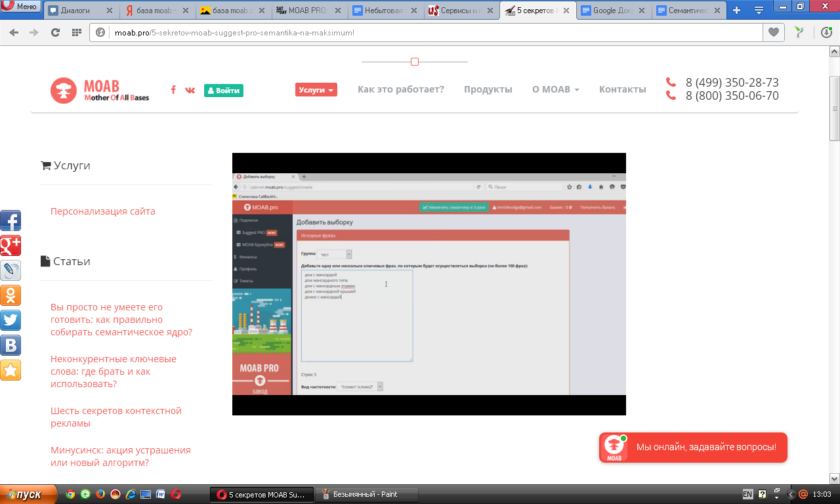Launch Internet Explorer from quick launch

pyautogui.click(x=131, y=494)
